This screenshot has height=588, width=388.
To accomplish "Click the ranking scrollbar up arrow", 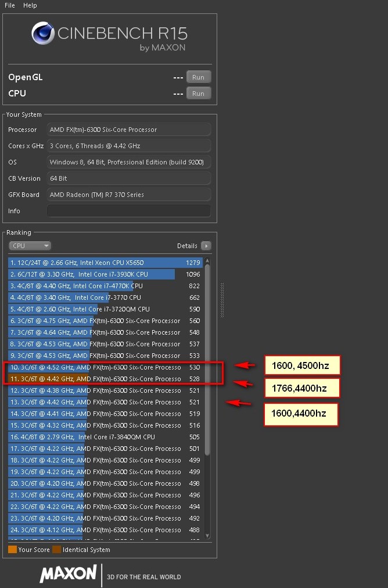I will (208, 261).
